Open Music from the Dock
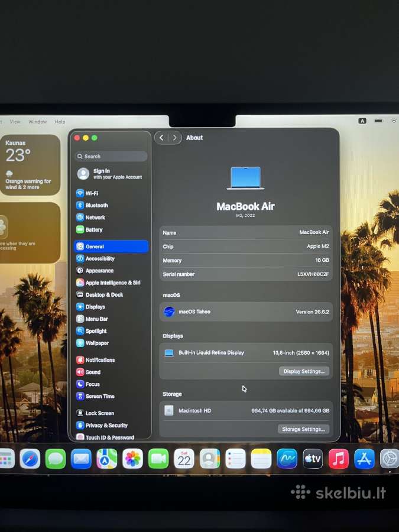399x532 pixels. (338, 459)
